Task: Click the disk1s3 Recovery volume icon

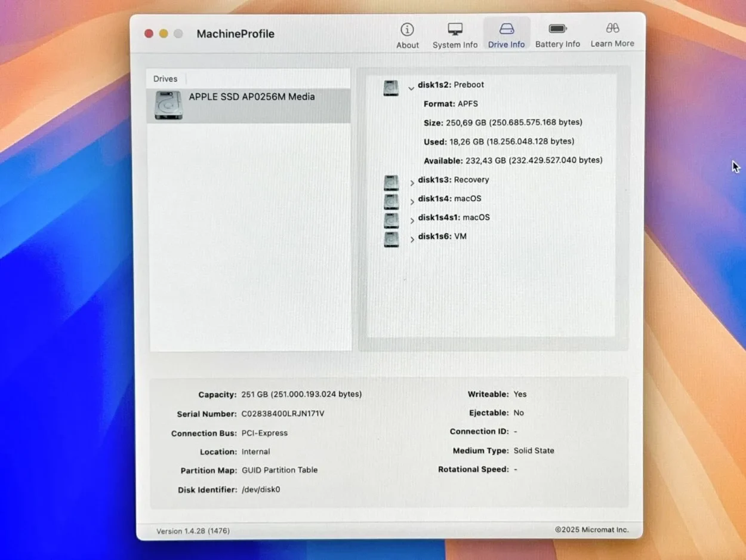Action: 391,182
